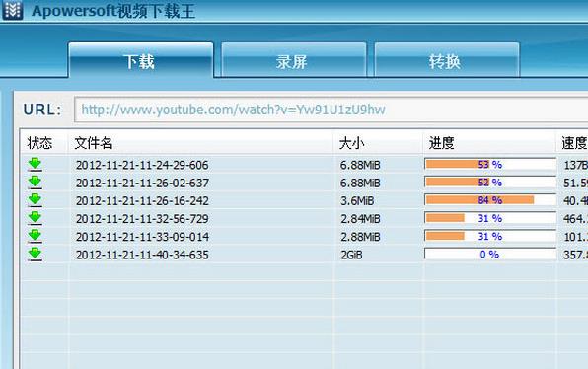Click the URL input field
The width and height of the screenshot is (588, 369).
(x=331, y=110)
